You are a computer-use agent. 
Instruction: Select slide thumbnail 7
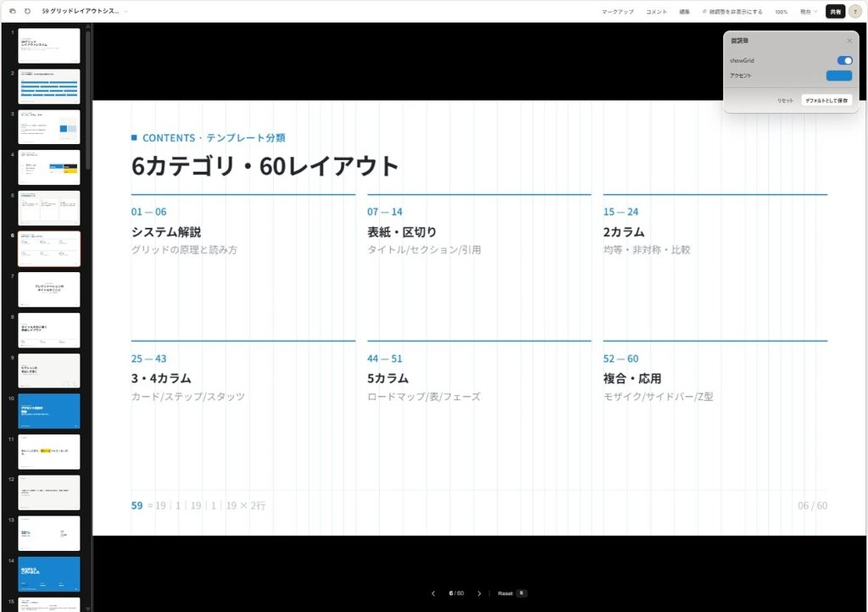[x=49, y=289]
